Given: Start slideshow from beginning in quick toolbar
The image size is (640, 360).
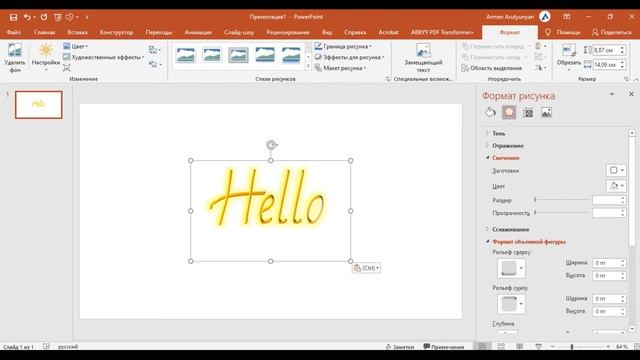Looking at the screenshot, I should [x=58, y=17].
